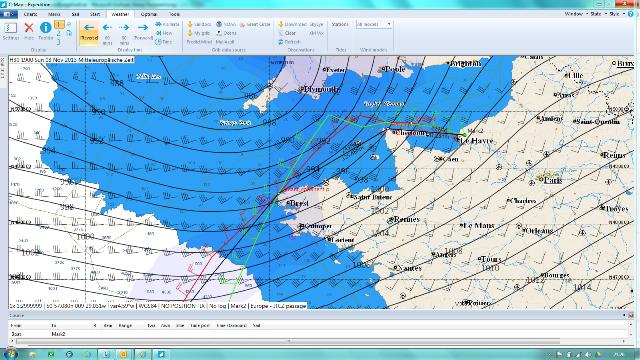The width and height of the screenshot is (640, 360).
Task: Click Europe passage status bar entry
Action: (278, 306)
